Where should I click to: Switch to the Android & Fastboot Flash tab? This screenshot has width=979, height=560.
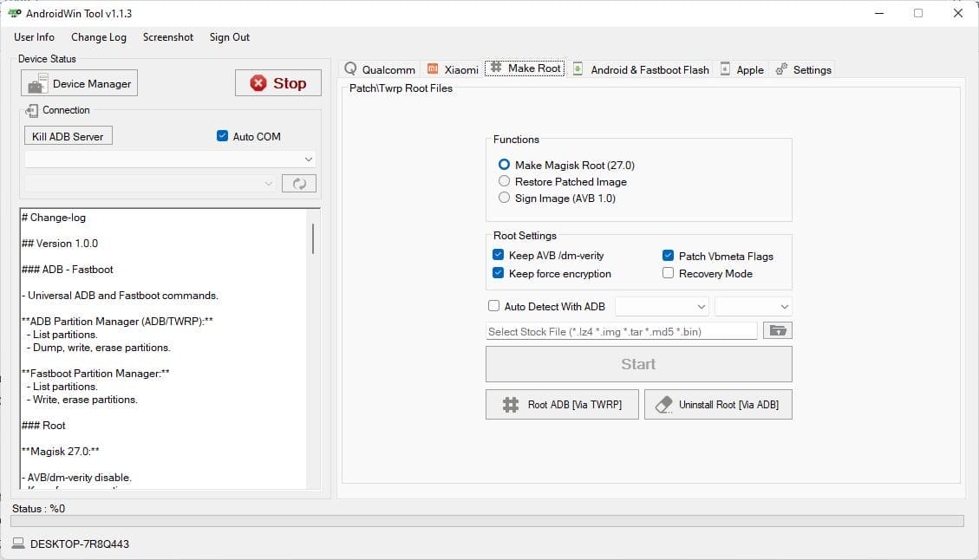tap(641, 68)
